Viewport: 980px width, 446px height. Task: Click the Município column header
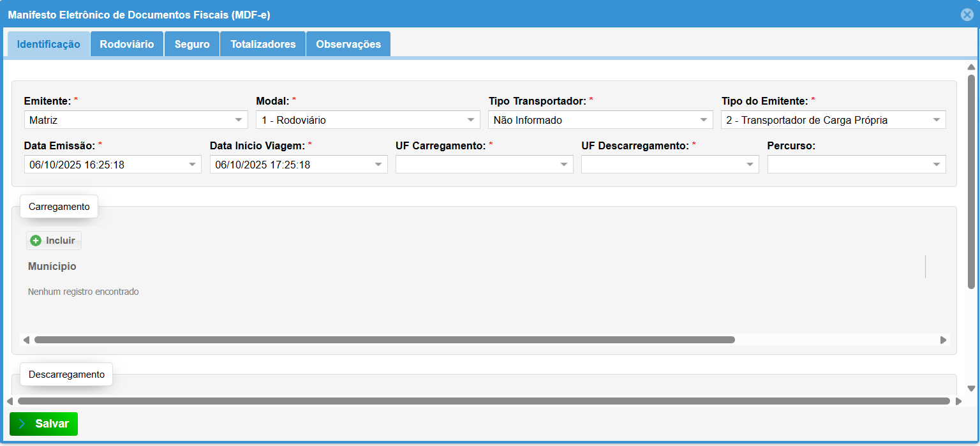click(52, 266)
